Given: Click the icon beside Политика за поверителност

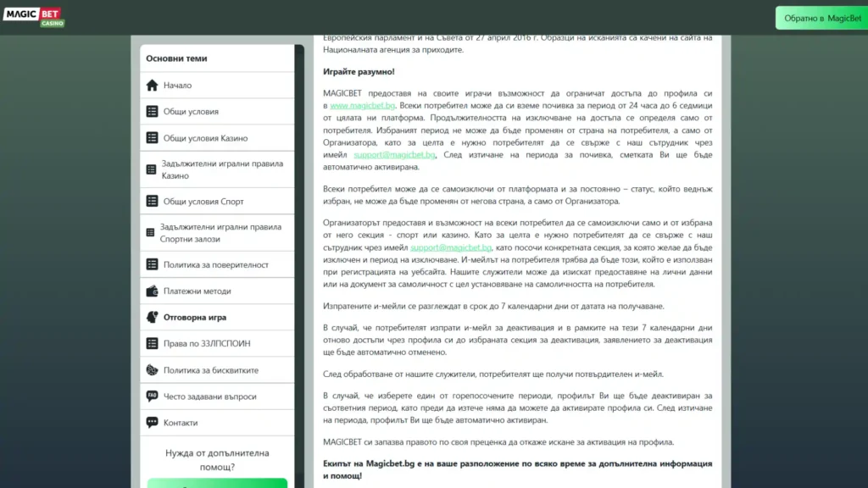Looking at the screenshot, I should [x=153, y=264].
